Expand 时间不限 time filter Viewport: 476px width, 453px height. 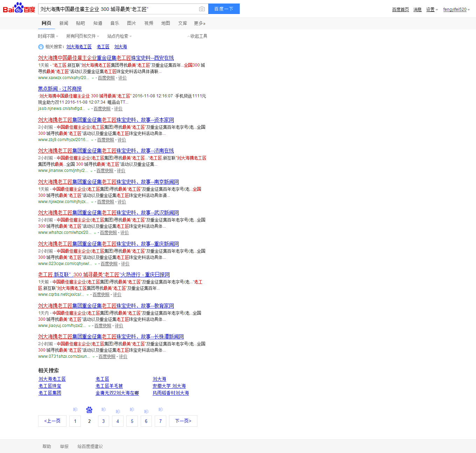point(48,36)
